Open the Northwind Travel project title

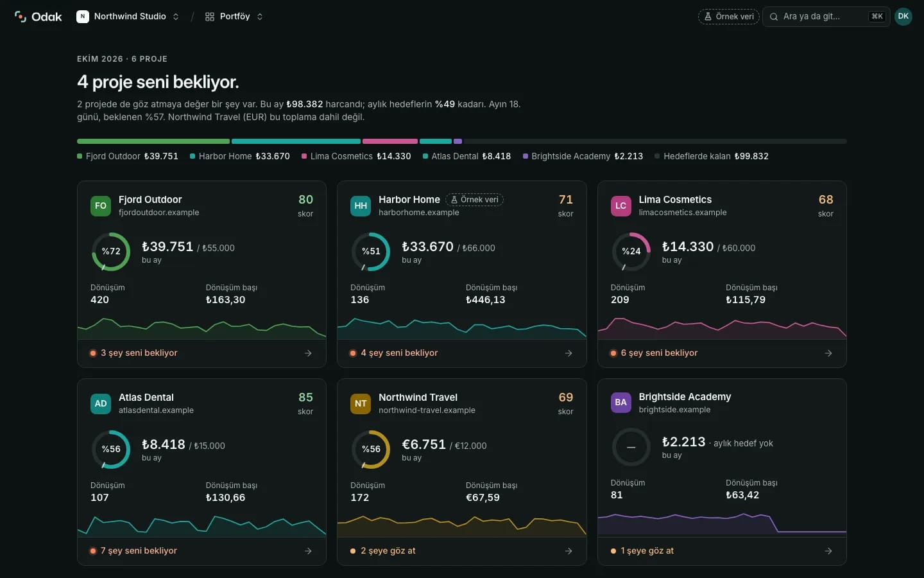click(x=418, y=398)
